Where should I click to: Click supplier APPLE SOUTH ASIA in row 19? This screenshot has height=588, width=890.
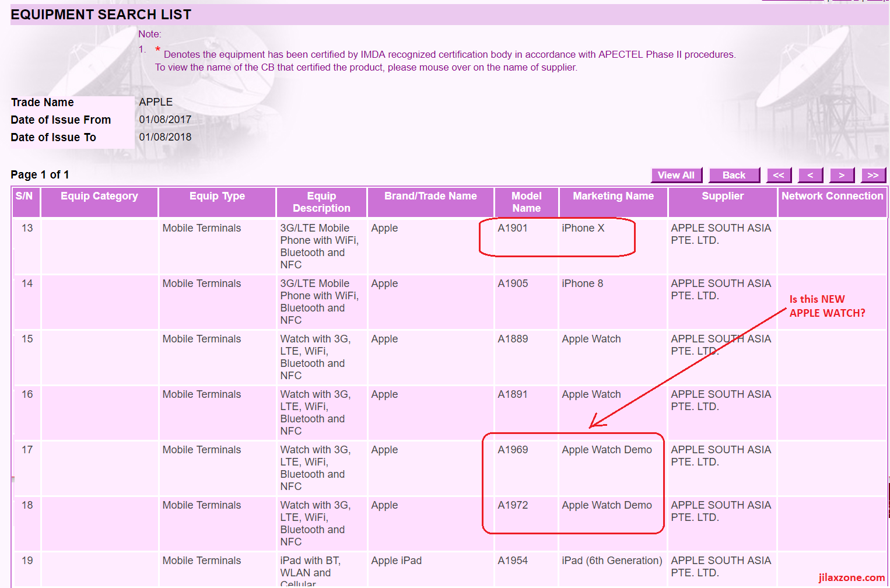pos(721,566)
